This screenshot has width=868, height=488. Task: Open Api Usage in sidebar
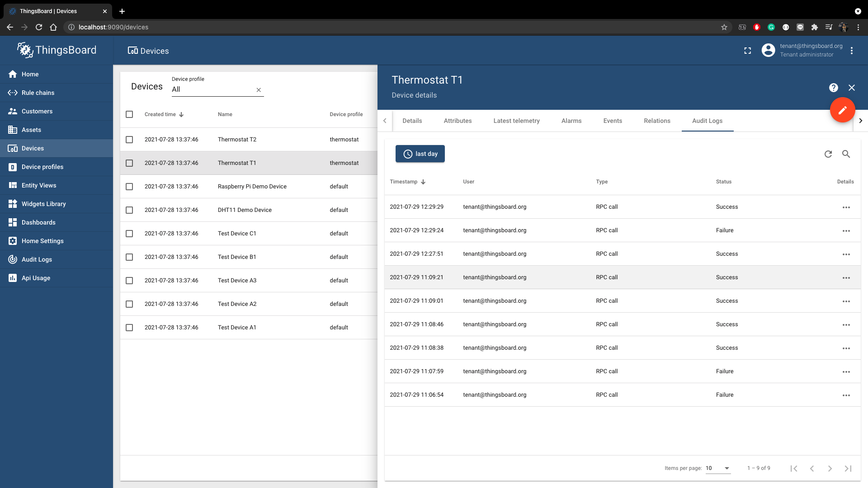36,278
